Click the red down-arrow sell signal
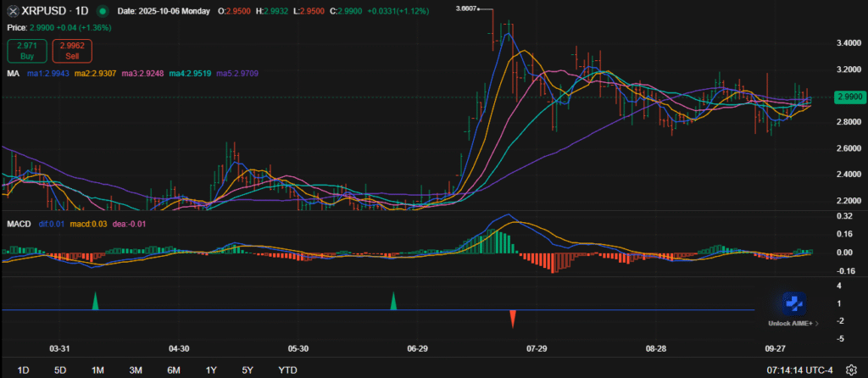 (x=513, y=319)
